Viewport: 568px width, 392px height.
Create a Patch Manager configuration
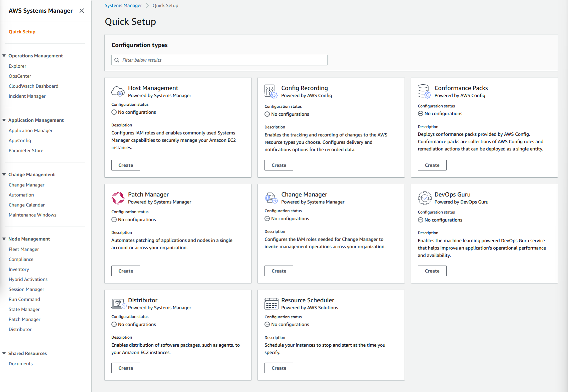pos(126,271)
